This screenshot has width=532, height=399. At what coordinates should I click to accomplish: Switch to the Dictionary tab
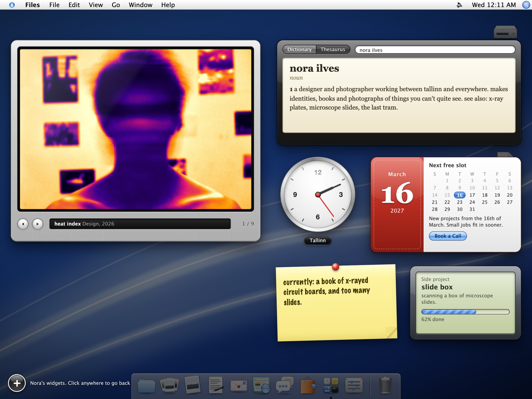(x=299, y=49)
